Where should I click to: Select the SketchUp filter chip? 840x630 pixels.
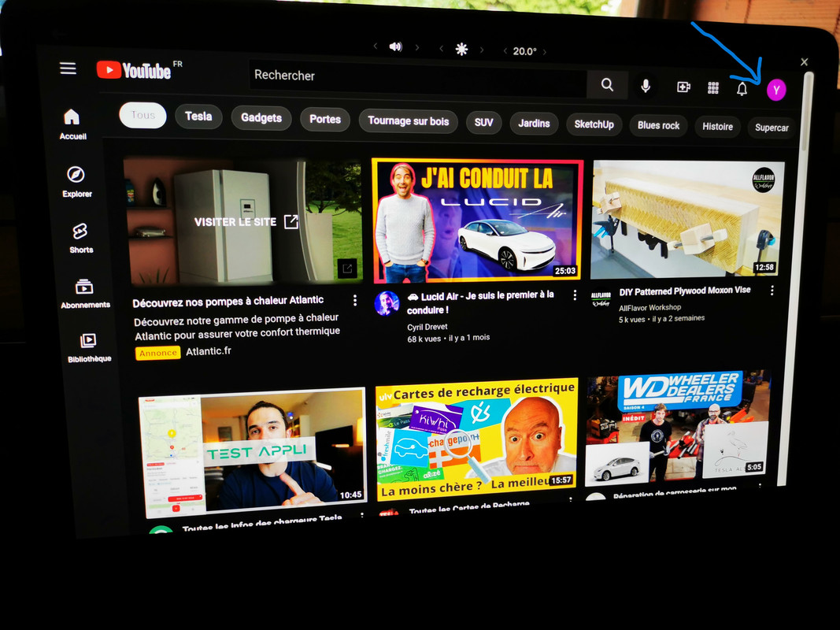click(x=594, y=125)
